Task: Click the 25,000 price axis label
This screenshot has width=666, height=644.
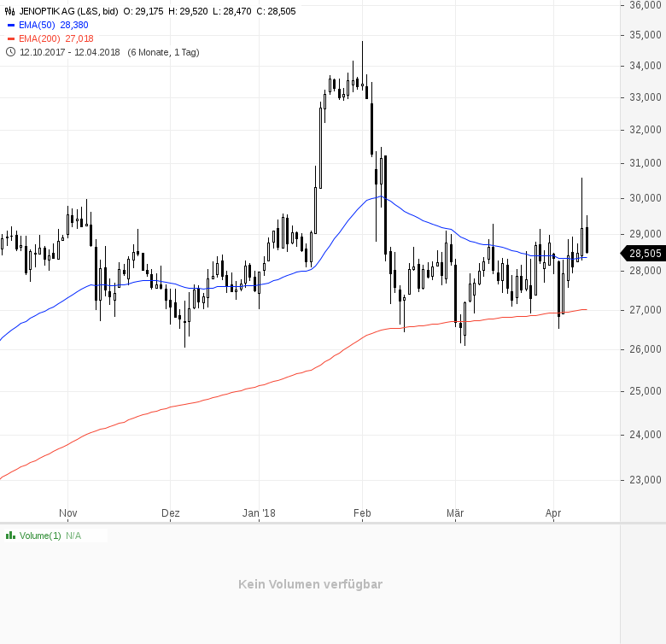Action: pyautogui.click(x=646, y=391)
